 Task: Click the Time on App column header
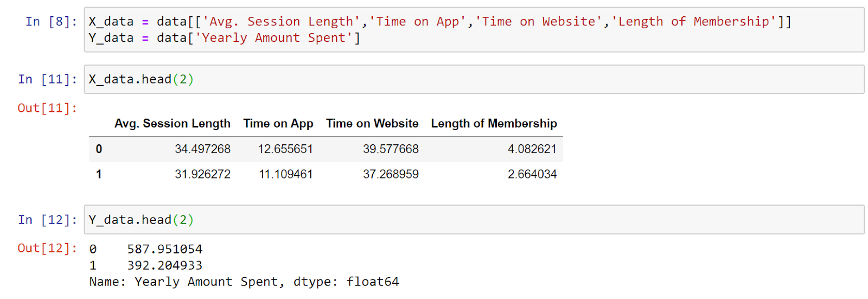coord(278,124)
